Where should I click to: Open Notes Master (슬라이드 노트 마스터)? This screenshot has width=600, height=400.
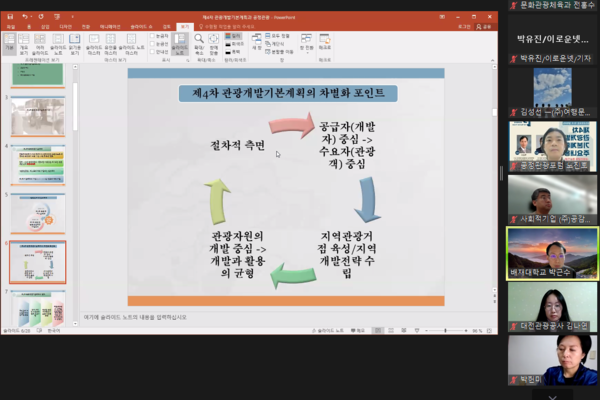coord(132,44)
